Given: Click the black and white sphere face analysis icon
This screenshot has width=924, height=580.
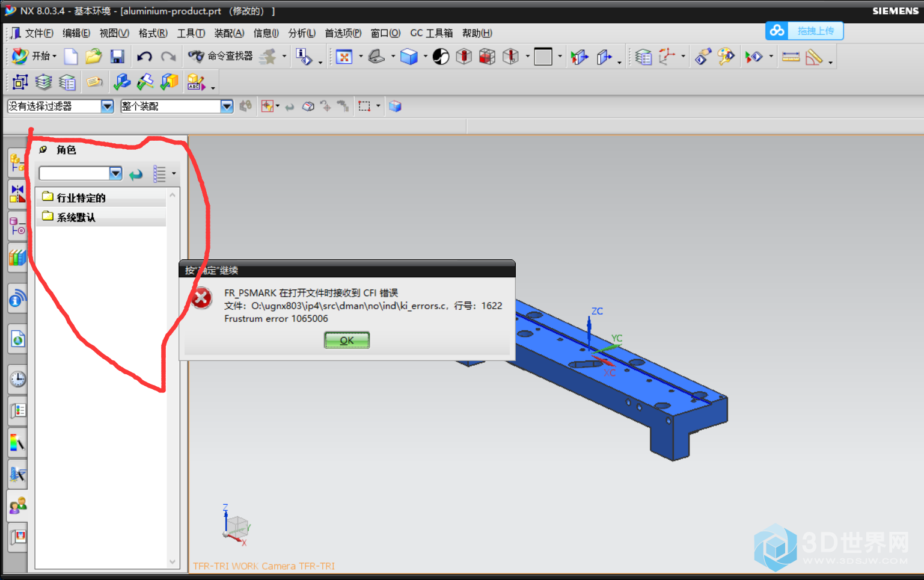Looking at the screenshot, I should pos(441,57).
